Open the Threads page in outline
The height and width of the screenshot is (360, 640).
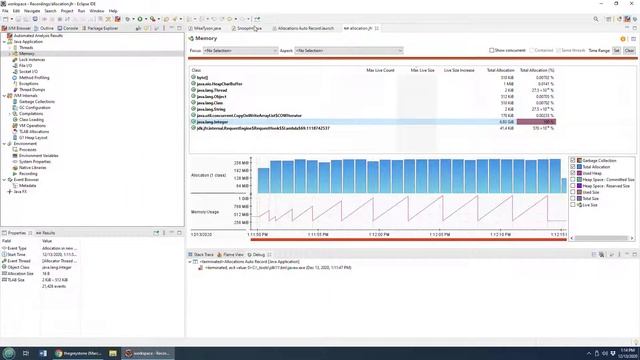26,48
